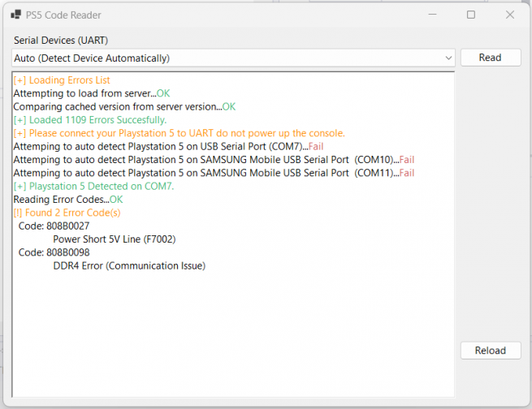Click the Serial Devices (UART) label
Screen dimensions: 532x409
(x=61, y=40)
